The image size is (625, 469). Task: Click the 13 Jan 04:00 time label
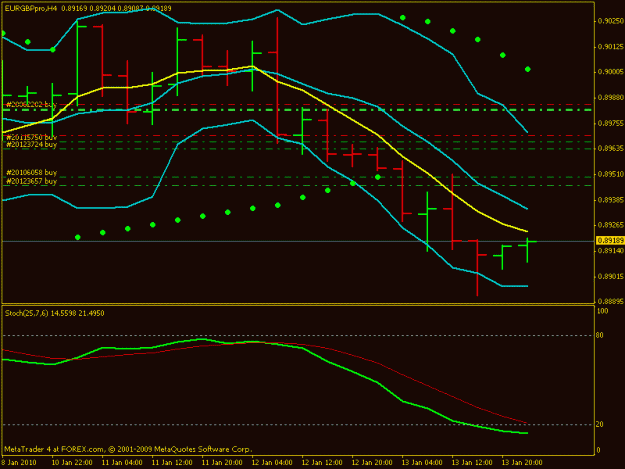coord(422,463)
